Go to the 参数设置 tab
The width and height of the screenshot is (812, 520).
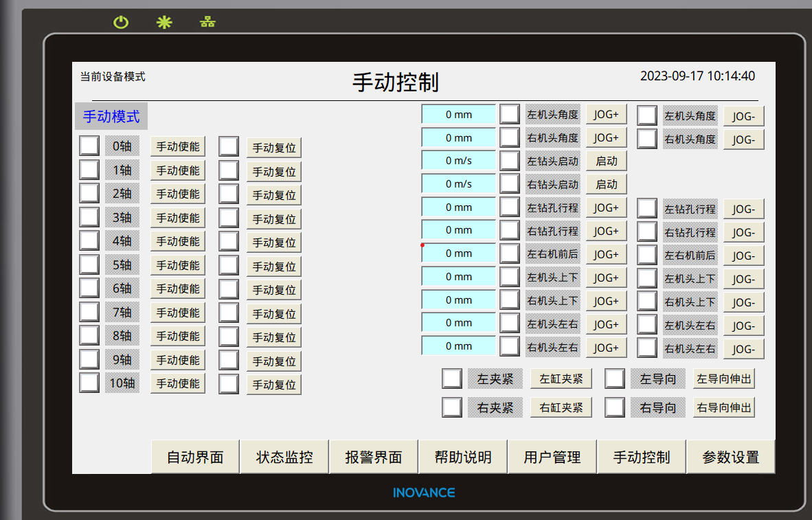731,457
